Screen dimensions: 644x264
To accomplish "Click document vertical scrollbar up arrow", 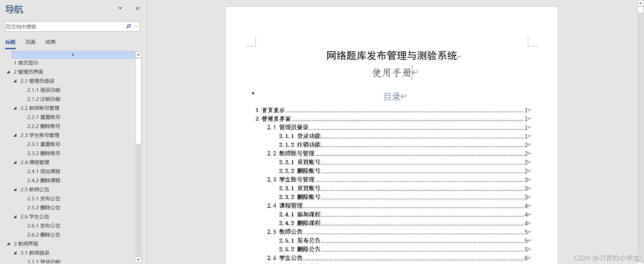I will tap(640, 3).
